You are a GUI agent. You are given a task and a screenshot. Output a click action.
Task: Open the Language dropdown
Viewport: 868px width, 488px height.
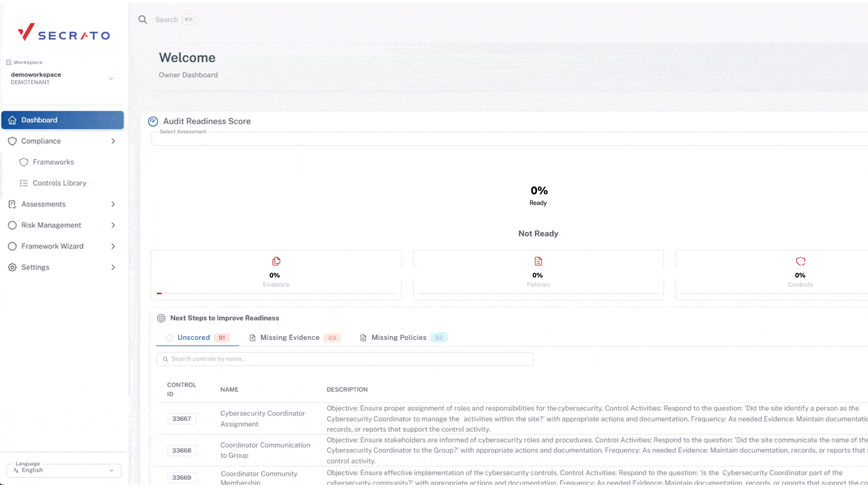pos(63,470)
